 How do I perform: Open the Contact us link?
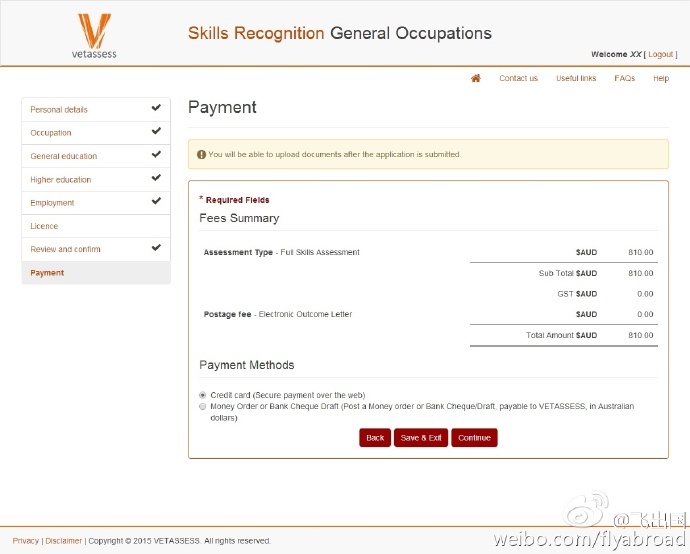pyautogui.click(x=518, y=78)
